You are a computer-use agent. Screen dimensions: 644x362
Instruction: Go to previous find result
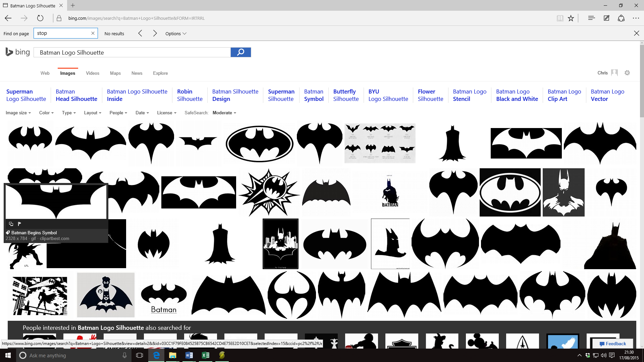tap(140, 33)
